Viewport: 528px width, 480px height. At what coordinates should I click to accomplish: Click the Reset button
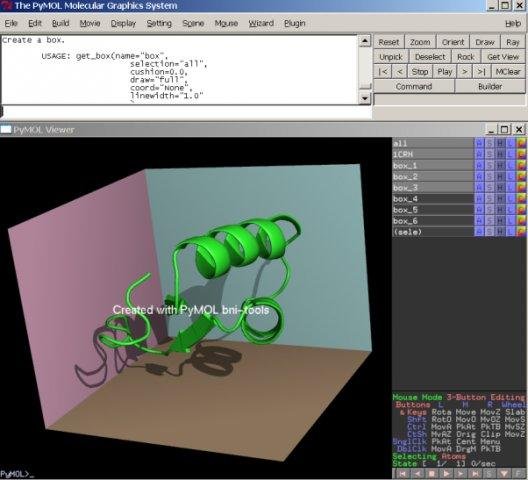(x=389, y=42)
